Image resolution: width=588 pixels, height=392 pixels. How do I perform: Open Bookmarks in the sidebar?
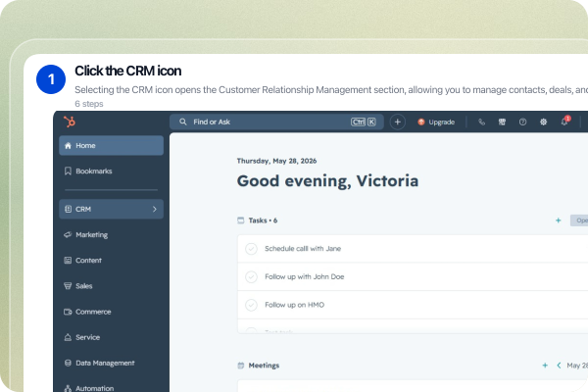tap(112, 171)
